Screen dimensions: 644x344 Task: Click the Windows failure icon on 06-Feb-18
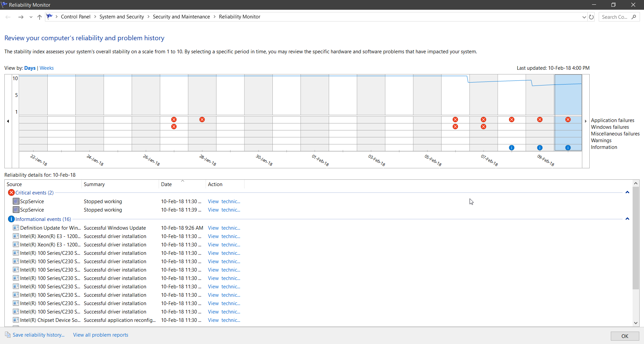455,127
